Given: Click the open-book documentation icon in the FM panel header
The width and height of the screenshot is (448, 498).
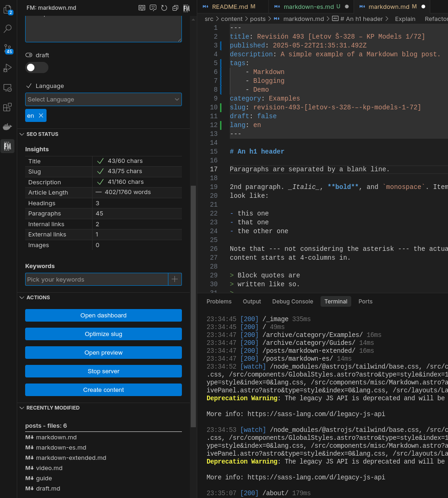Looking at the screenshot, I should (x=142, y=8).
